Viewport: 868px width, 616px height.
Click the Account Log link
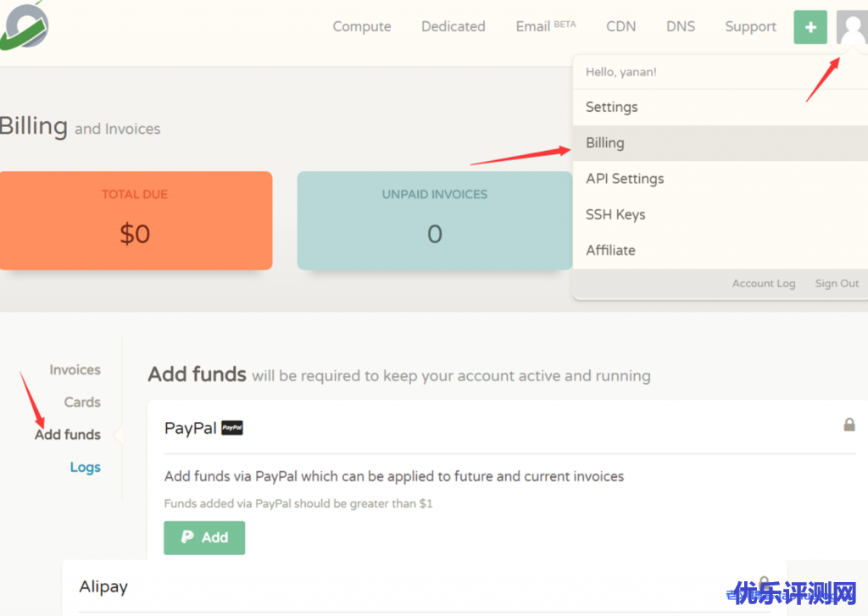764,284
